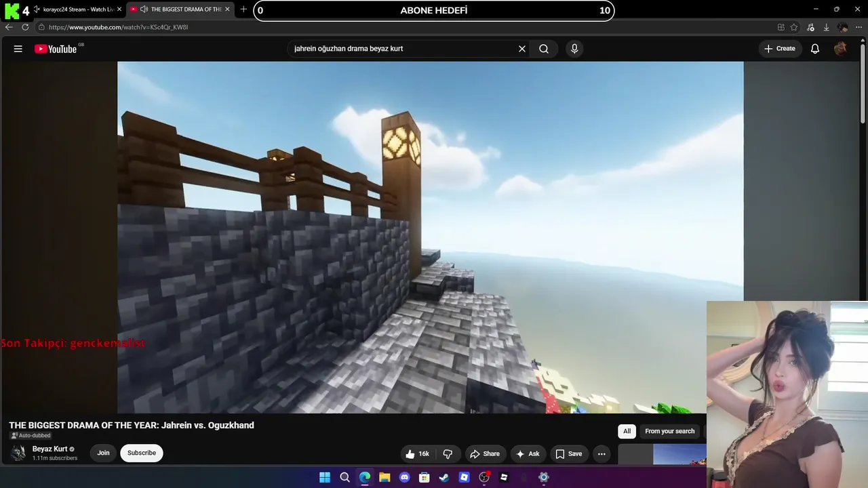Save the video to a playlist
Image resolution: width=868 pixels, height=488 pixels.
(x=569, y=454)
